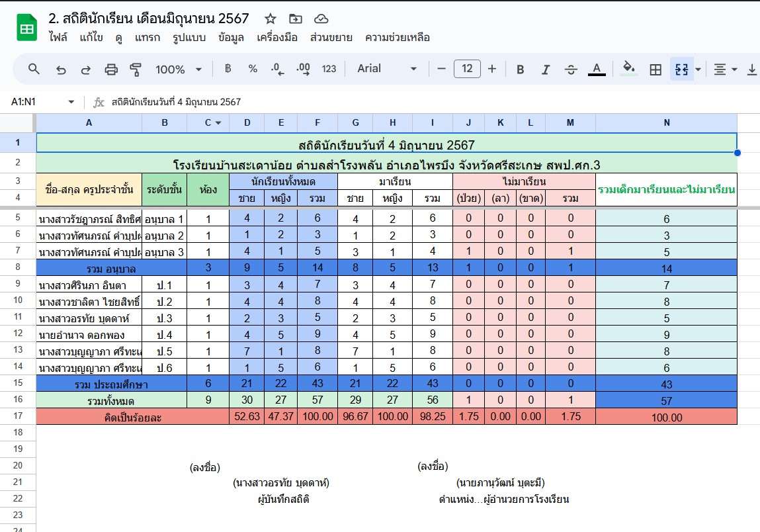The image size is (760, 532).
Task: Open the ข้อมูล menu
Action: point(231,37)
